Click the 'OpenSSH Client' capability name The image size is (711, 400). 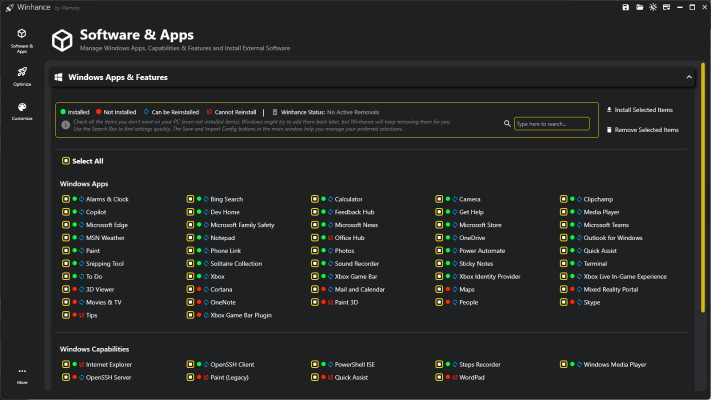point(232,364)
